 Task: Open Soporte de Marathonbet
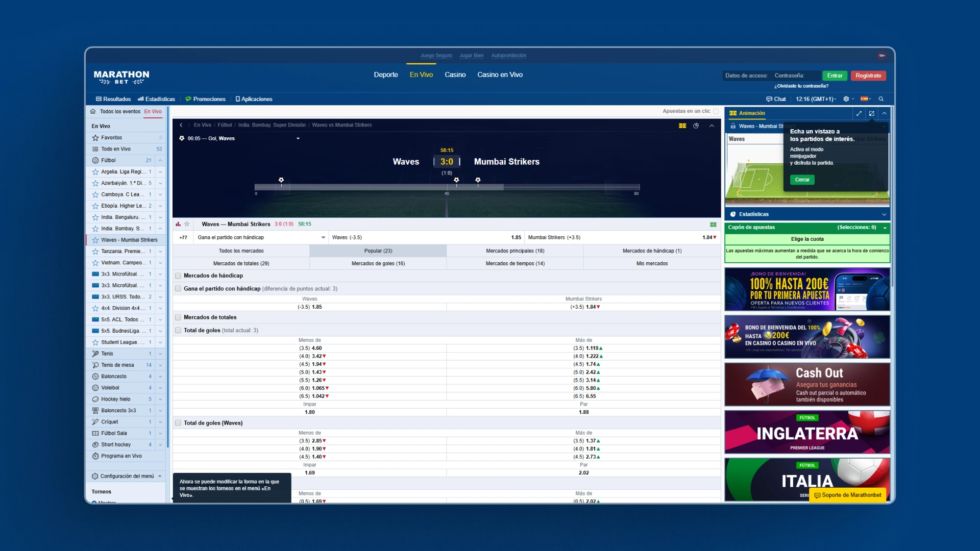pos(847,495)
